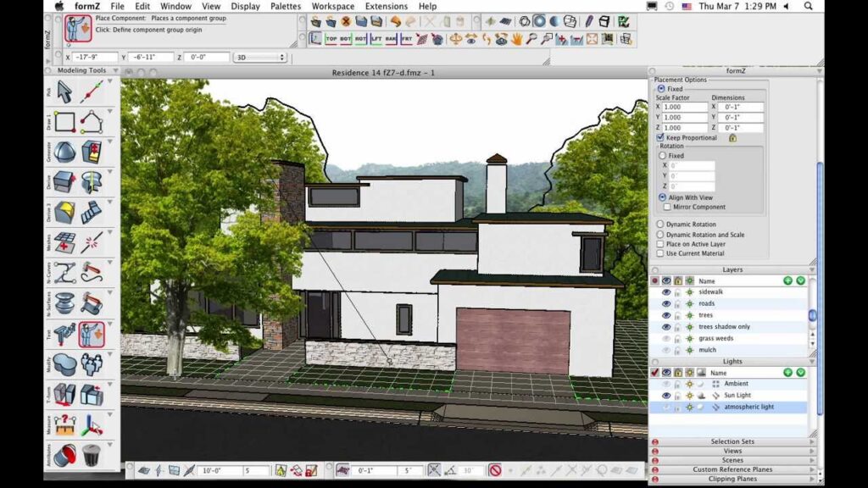Open the Extensions menu
Image resolution: width=868 pixels, height=488 pixels.
point(386,6)
